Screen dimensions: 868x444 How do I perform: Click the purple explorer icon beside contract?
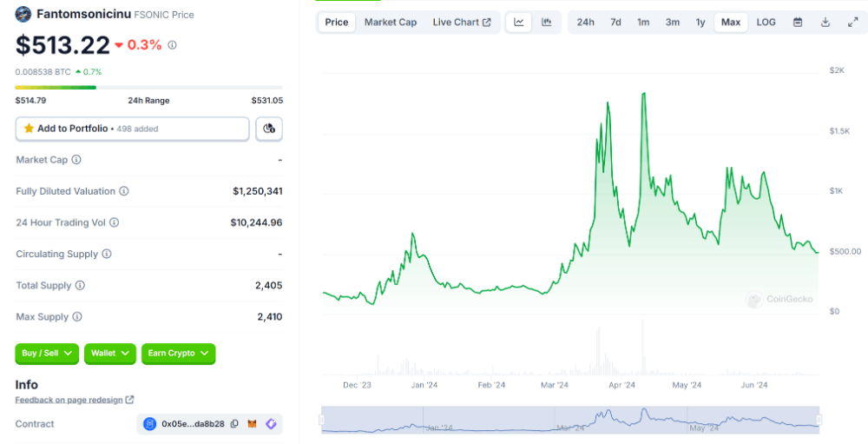[271, 424]
